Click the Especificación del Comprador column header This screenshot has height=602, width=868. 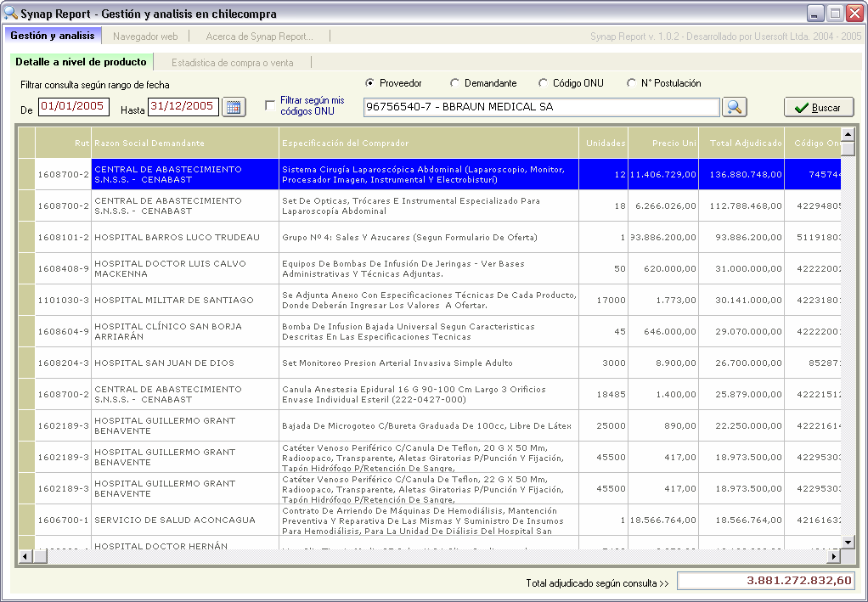click(429, 143)
